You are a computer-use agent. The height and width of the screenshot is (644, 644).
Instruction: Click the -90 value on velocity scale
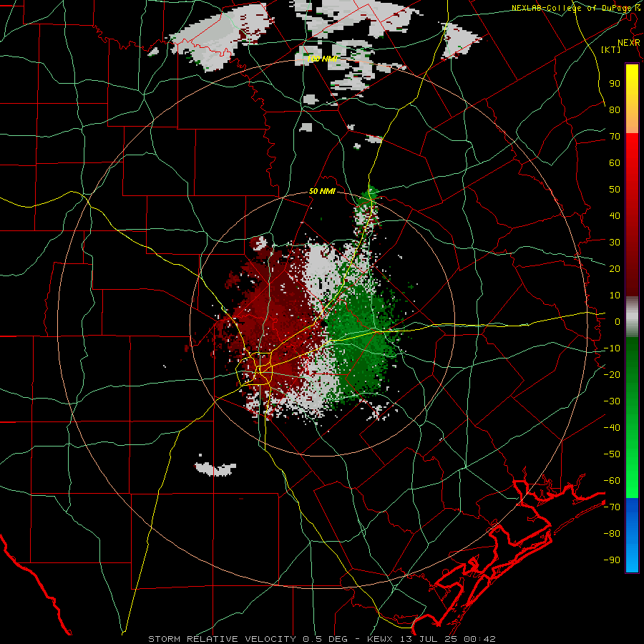point(612,560)
